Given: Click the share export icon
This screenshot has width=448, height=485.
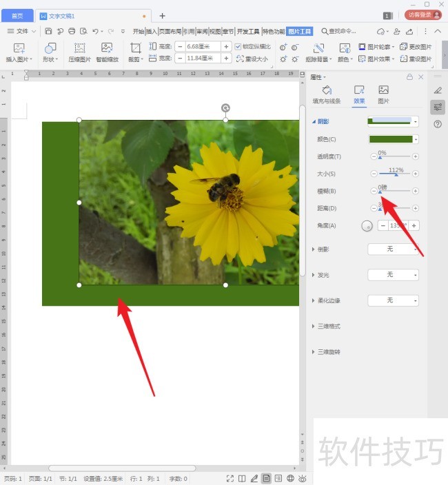Looking at the screenshot, I should pos(409,31).
